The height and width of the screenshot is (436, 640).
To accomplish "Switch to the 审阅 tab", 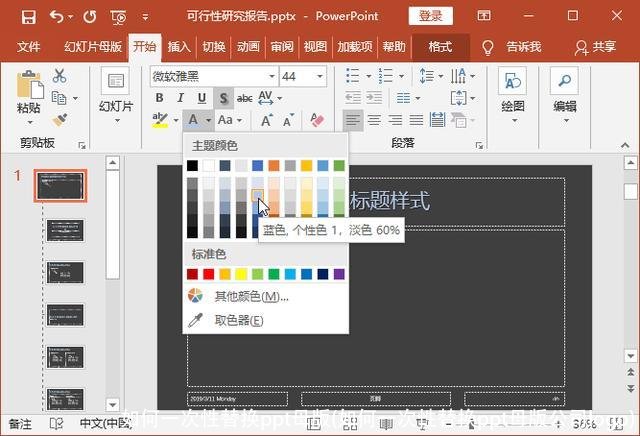I will [x=282, y=47].
